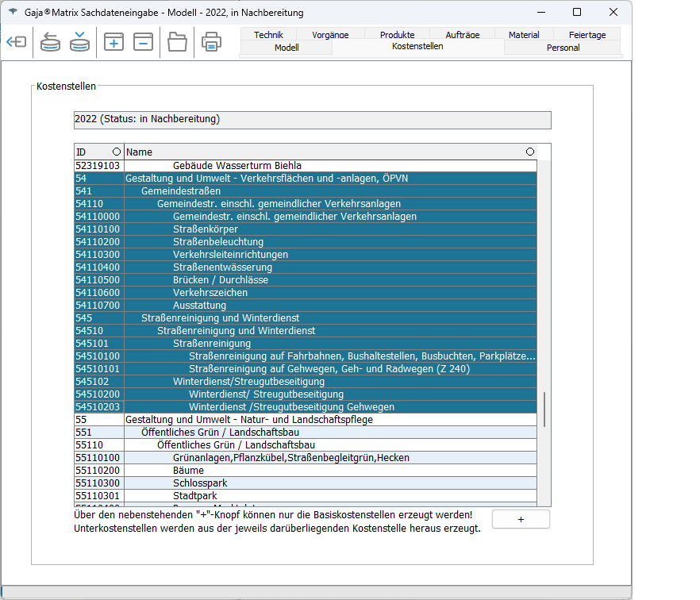Select the Gemeindestraßen row 541
The image size is (700, 600).
(181, 191)
